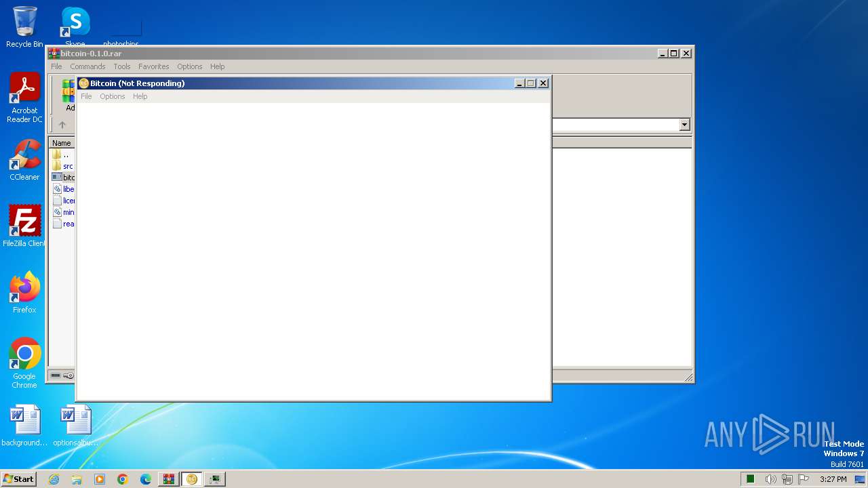This screenshot has height=488, width=868.
Task: Open volume control in system tray
Action: point(770,479)
